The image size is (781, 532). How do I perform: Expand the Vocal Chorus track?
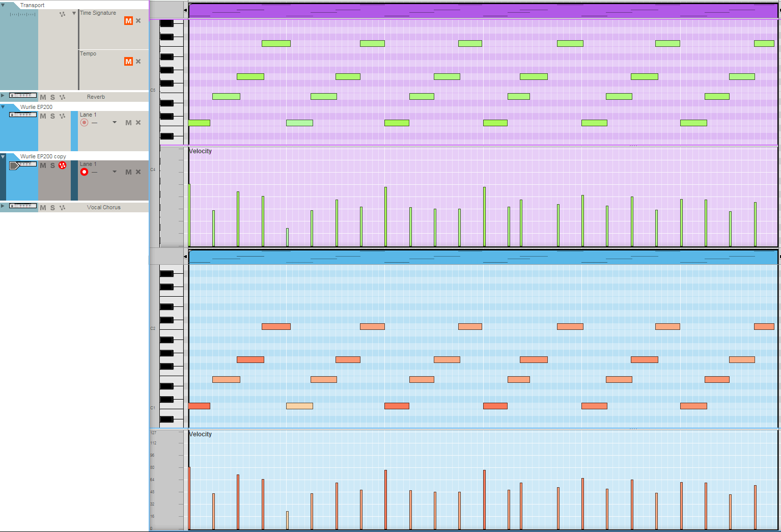click(x=3, y=206)
